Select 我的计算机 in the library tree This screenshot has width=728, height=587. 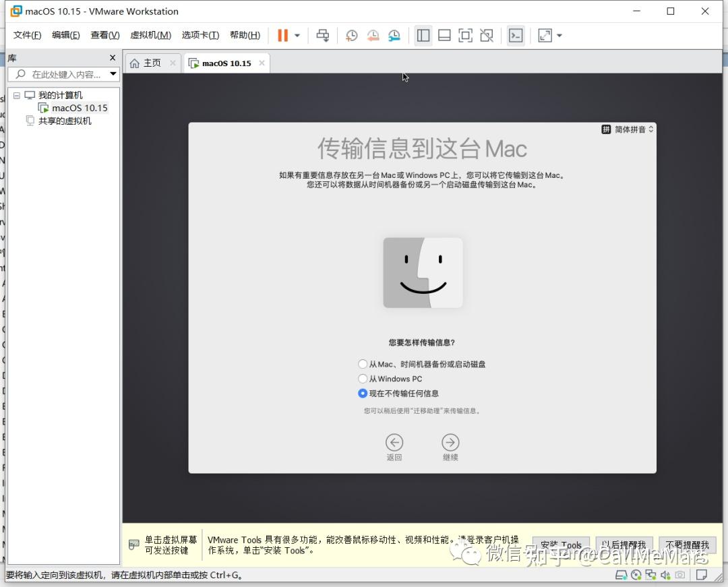pos(60,95)
